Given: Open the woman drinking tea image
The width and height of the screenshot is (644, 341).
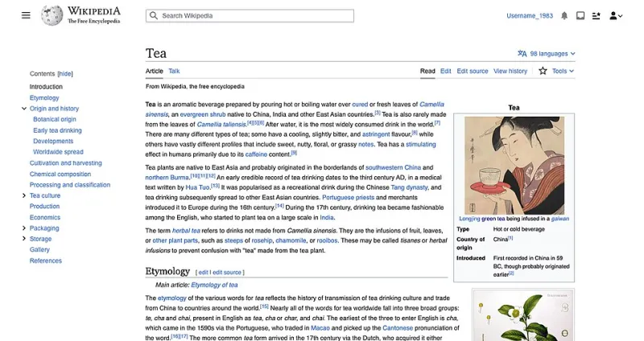Looking at the screenshot, I should [x=514, y=166].
